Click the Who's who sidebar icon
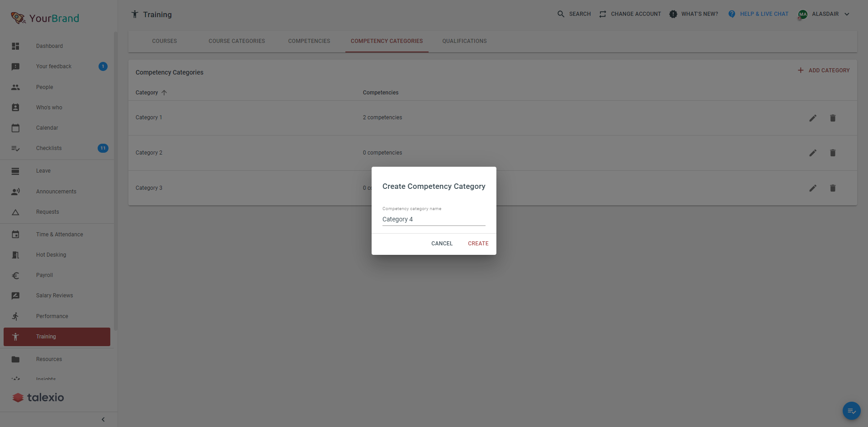The width and height of the screenshot is (868, 427). click(x=15, y=108)
